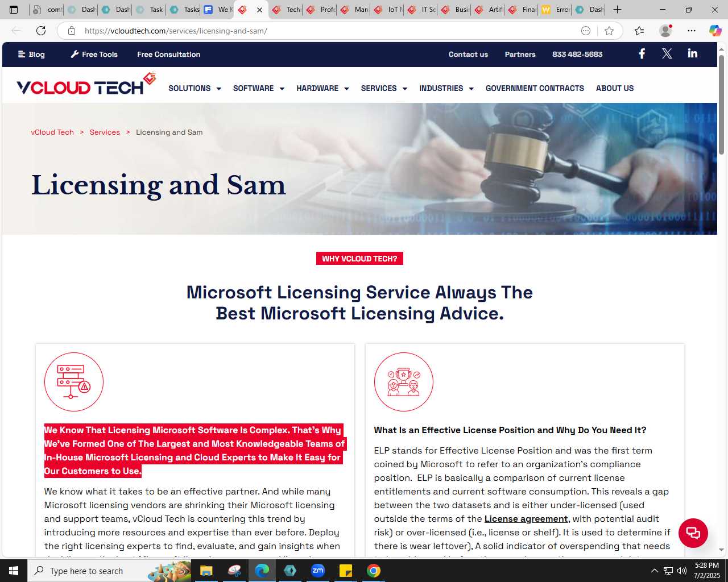Open Partners link
728x582 pixels.
pyautogui.click(x=520, y=55)
